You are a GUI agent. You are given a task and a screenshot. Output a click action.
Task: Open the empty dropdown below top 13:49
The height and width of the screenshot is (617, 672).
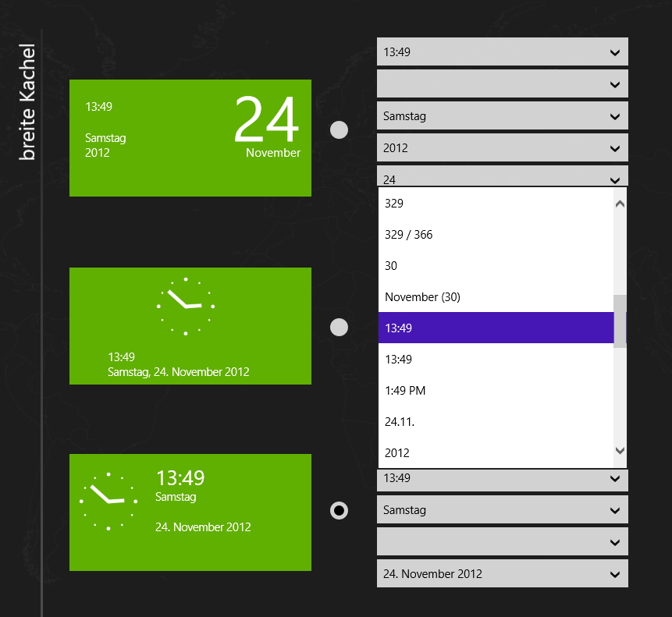pyautogui.click(x=503, y=83)
